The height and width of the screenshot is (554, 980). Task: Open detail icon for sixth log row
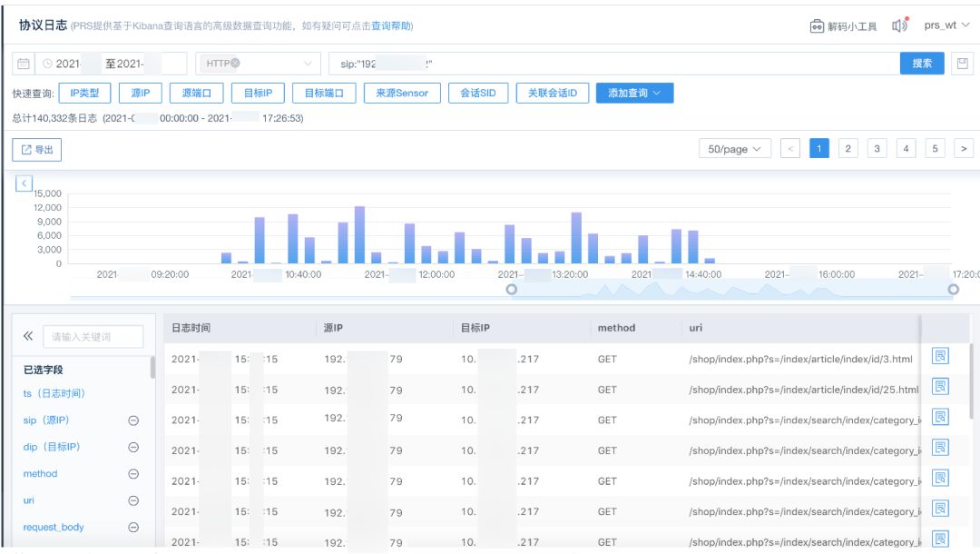click(x=941, y=509)
